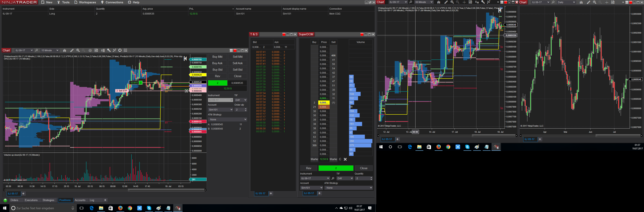
Task: Open TIF DAY dropdown in SuperDOM
Action: [345, 178]
